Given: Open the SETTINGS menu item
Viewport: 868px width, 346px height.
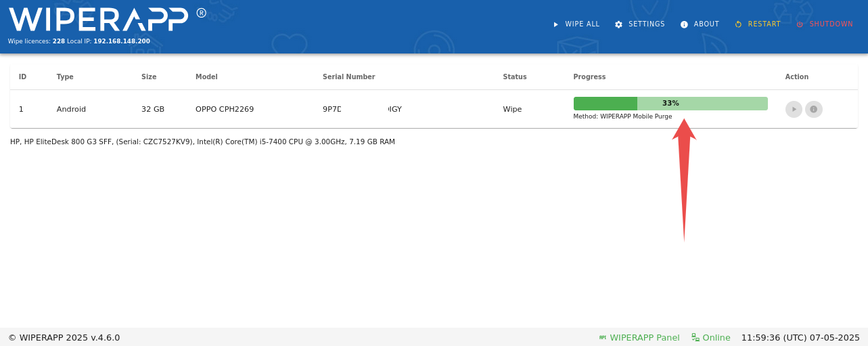Looking at the screenshot, I should tap(647, 24).
